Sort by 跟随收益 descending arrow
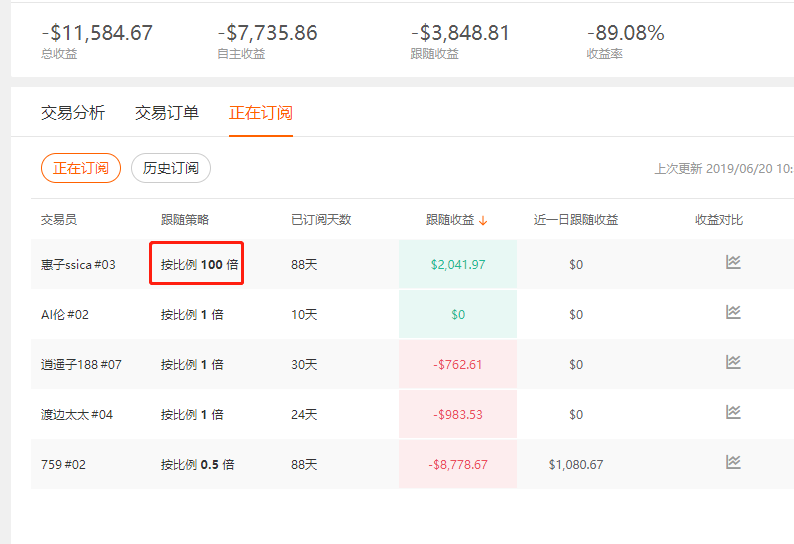This screenshot has width=794, height=544. (483, 220)
